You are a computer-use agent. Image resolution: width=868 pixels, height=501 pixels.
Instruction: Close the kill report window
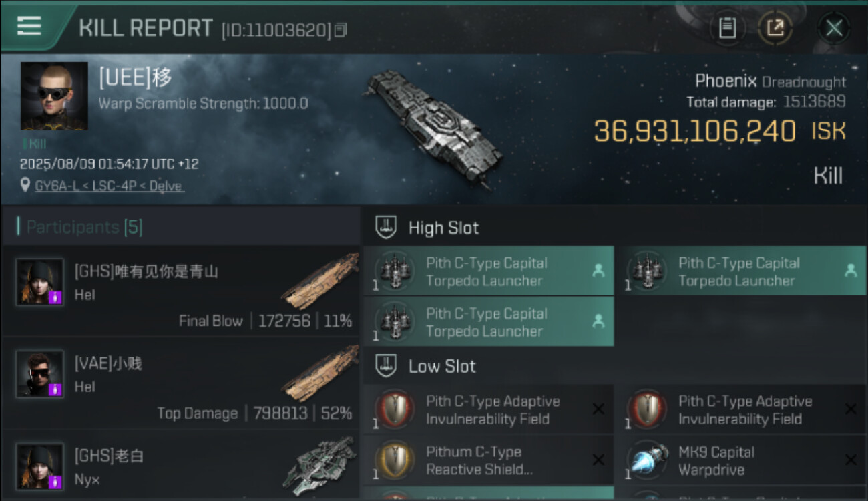pyautogui.click(x=833, y=28)
